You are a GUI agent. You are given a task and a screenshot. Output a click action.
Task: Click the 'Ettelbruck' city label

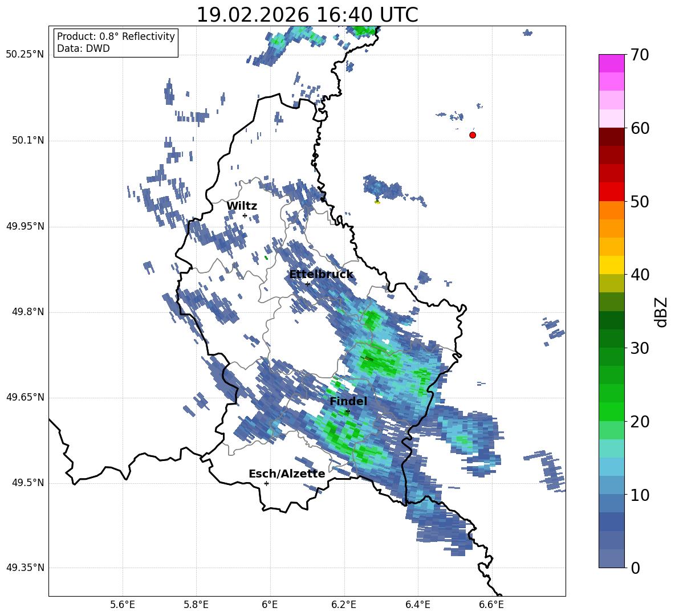tap(321, 275)
